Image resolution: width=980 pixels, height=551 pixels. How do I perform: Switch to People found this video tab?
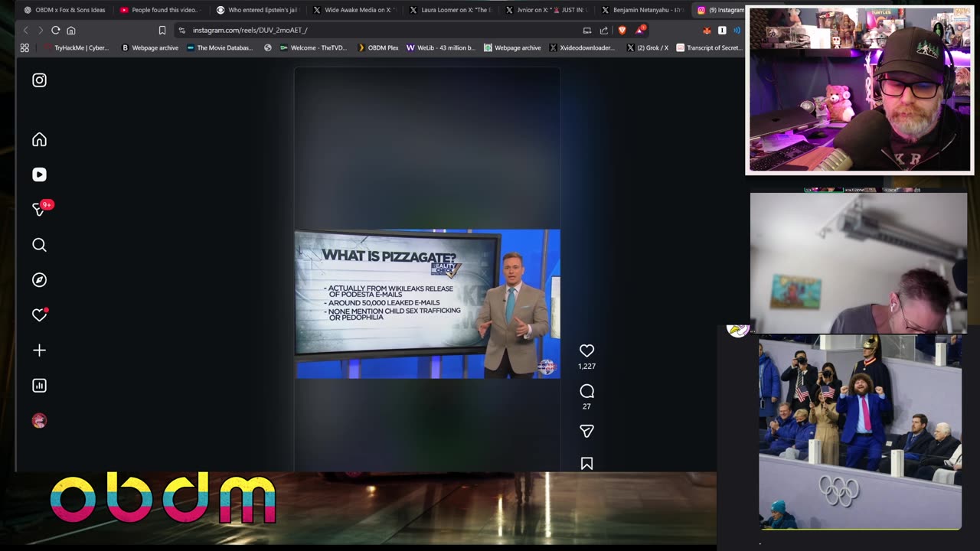(x=159, y=10)
